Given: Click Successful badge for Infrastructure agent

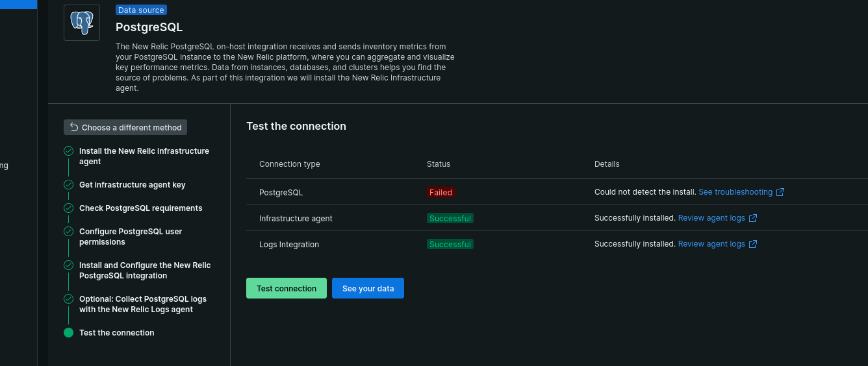Looking at the screenshot, I should pyautogui.click(x=450, y=218).
